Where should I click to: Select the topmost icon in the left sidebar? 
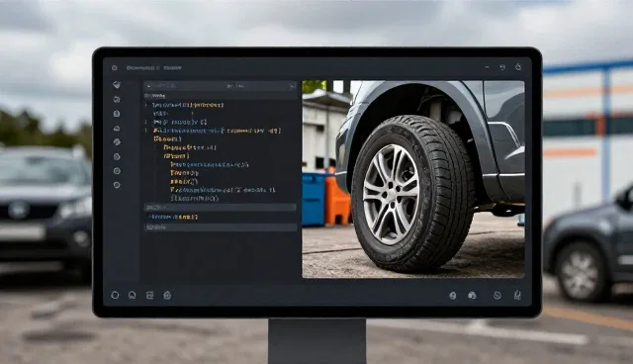pyautogui.click(x=117, y=85)
